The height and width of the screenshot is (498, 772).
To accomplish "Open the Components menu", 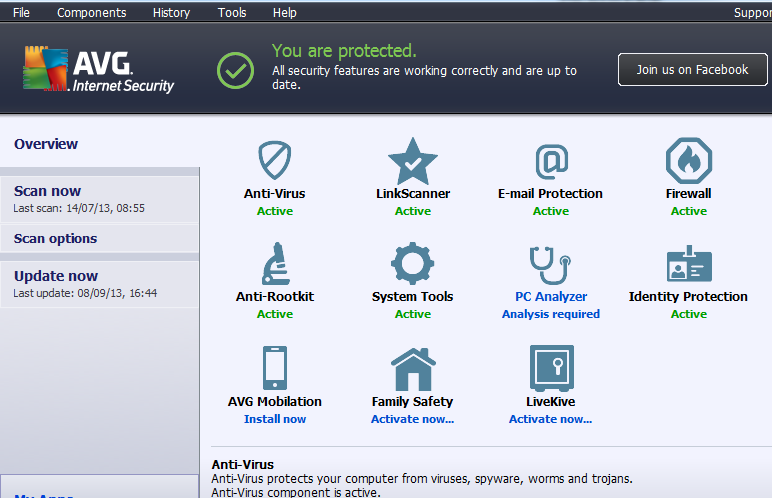I will point(92,12).
